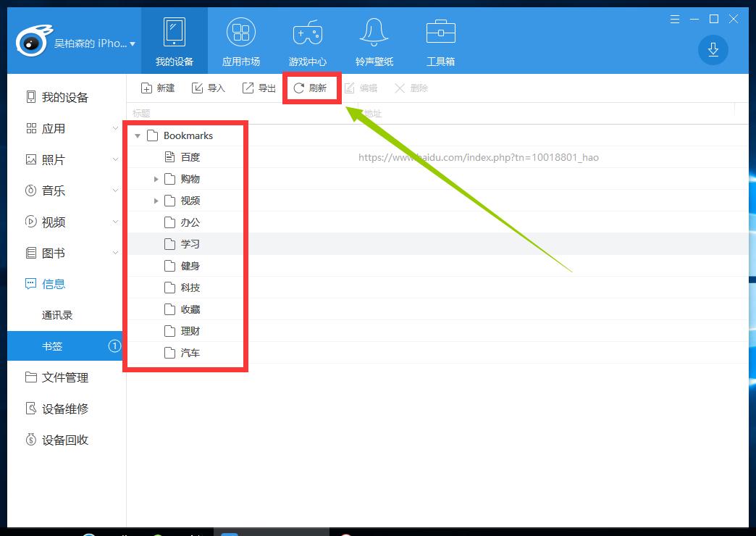The height and width of the screenshot is (536, 756).
Task: Expand the 图书 sidebar chevron
Action: pyautogui.click(x=115, y=252)
